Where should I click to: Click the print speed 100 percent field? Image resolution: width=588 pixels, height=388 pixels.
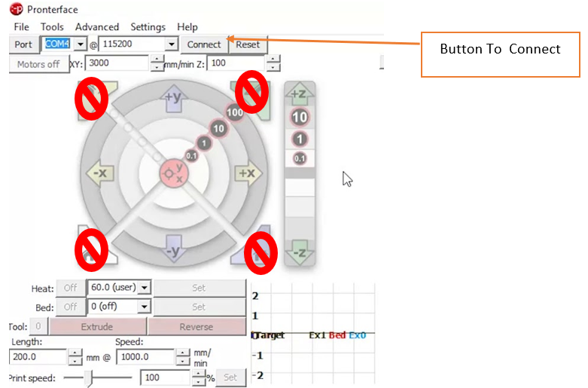(x=165, y=377)
